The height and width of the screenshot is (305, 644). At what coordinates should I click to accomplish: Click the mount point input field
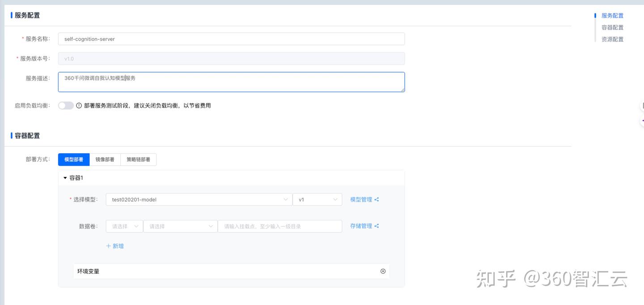(280, 226)
